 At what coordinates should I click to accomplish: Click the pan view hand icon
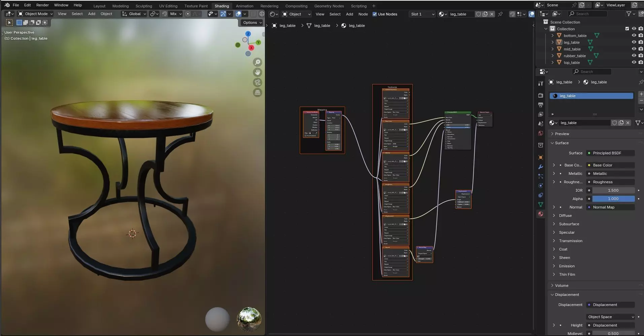258,72
